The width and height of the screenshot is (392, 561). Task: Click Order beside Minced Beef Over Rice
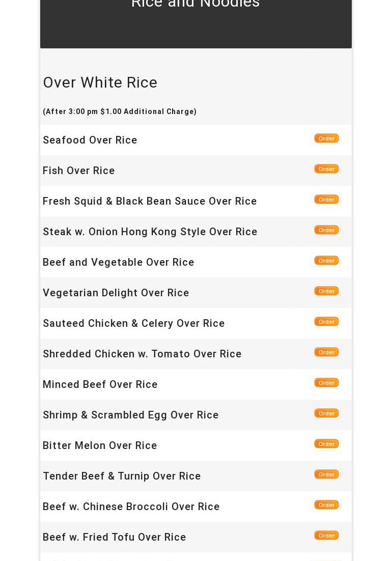[326, 383]
